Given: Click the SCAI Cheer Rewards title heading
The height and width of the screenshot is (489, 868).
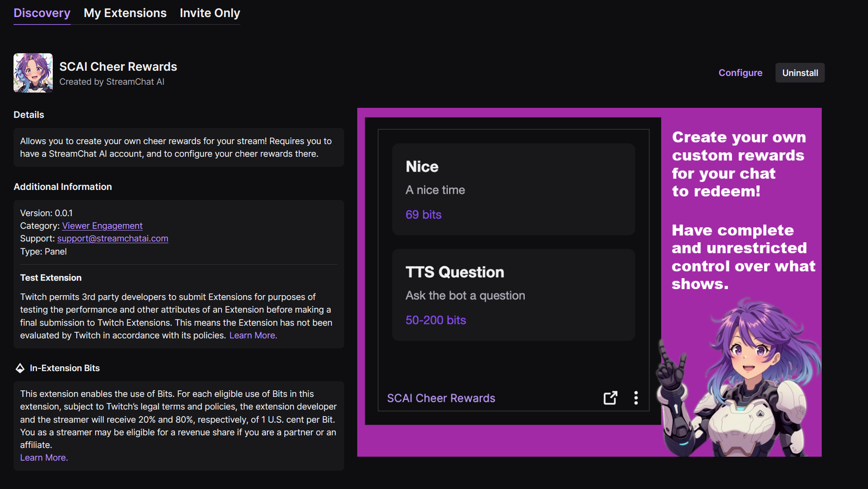Looking at the screenshot, I should [x=118, y=66].
